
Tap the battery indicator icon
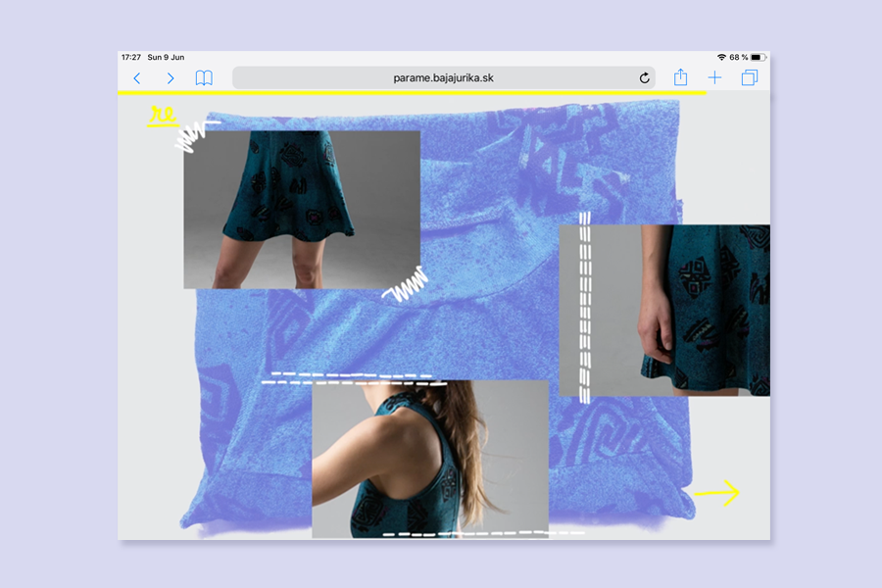pyautogui.click(x=757, y=58)
